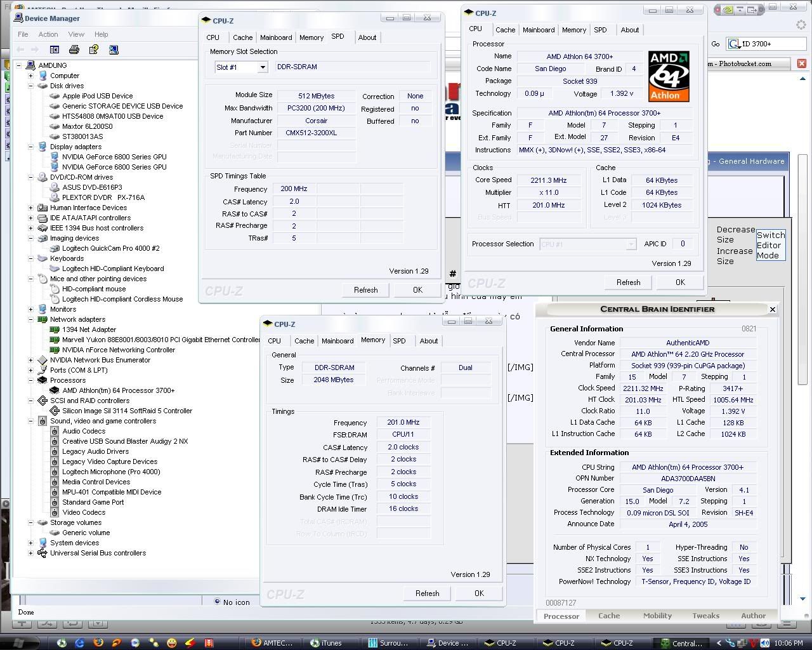Click the show/hide console tree toolbar icon

coord(55,50)
